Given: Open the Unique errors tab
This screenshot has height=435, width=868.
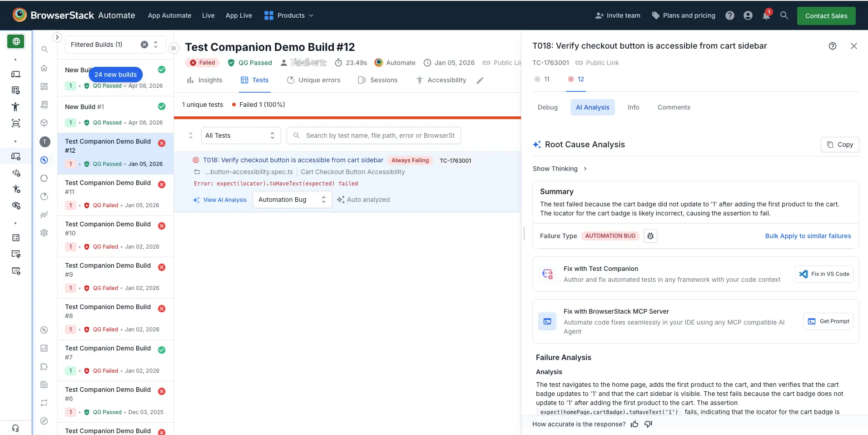Looking at the screenshot, I should pyautogui.click(x=313, y=80).
